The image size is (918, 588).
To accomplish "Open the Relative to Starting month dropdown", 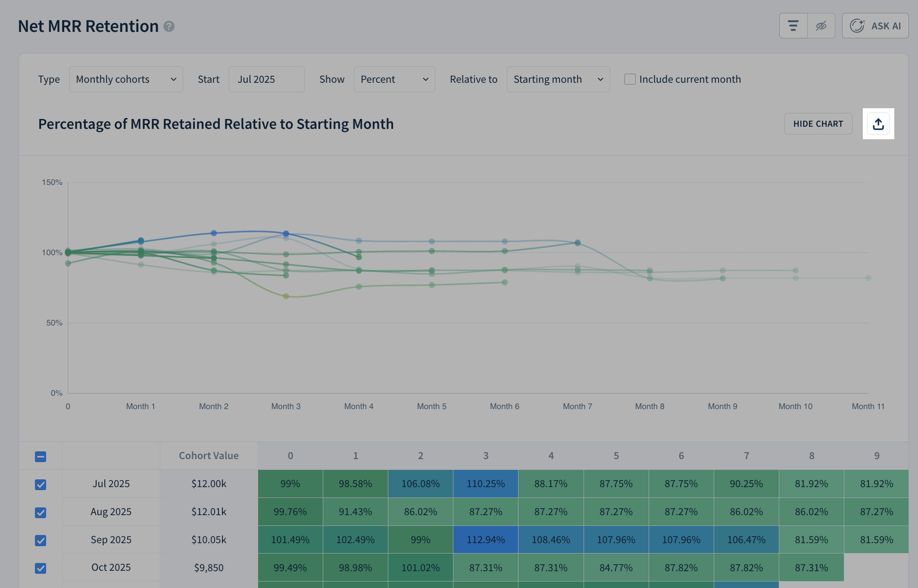I will tap(558, 79).
